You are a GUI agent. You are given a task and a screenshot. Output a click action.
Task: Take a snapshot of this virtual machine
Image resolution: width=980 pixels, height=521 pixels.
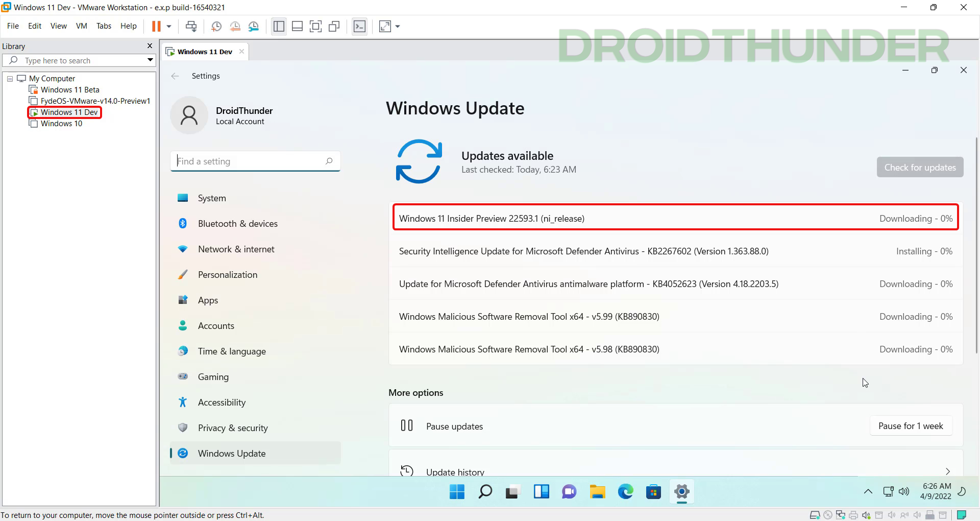click(x=216, y=26)
